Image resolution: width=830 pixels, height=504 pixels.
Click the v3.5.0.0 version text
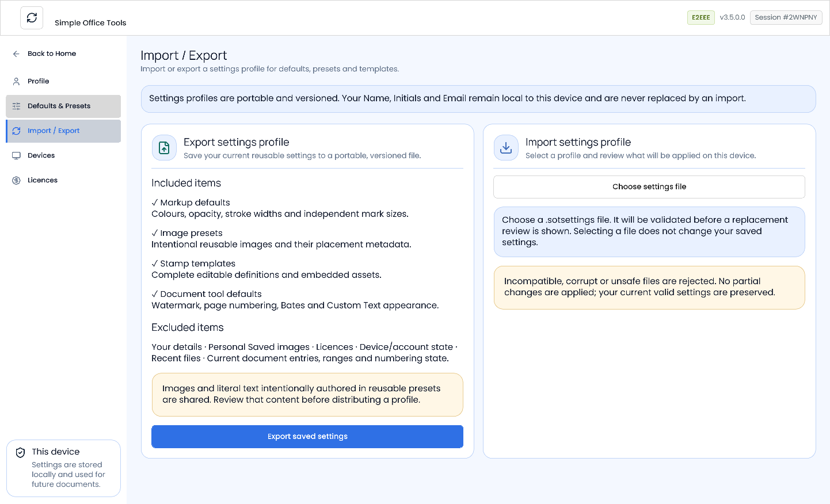(732, 17)
